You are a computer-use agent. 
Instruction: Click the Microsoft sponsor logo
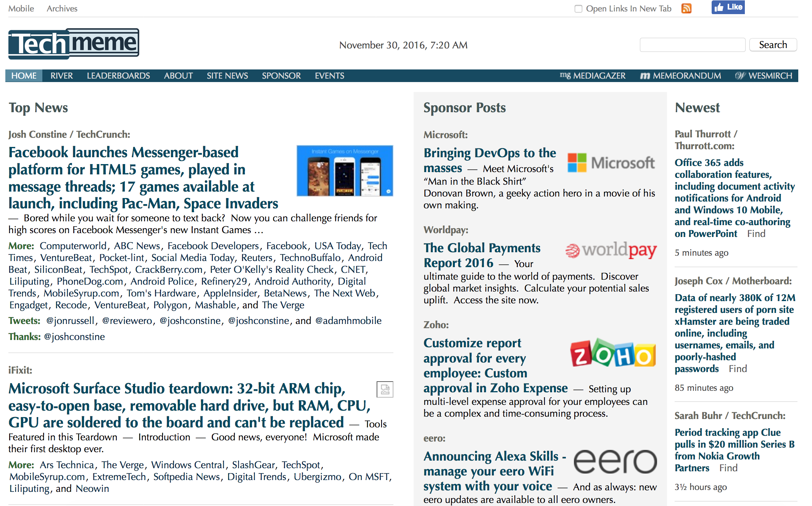[x=611, y=162]
